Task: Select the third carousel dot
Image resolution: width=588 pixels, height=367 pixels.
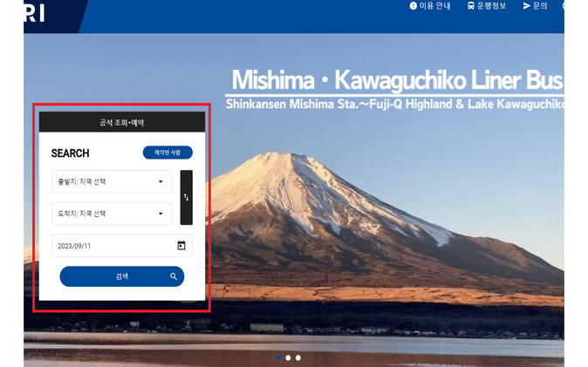Action: coord(298,358)
